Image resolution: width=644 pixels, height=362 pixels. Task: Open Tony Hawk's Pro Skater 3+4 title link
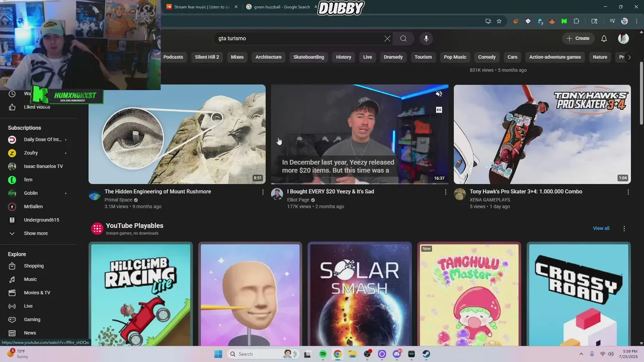526,192
